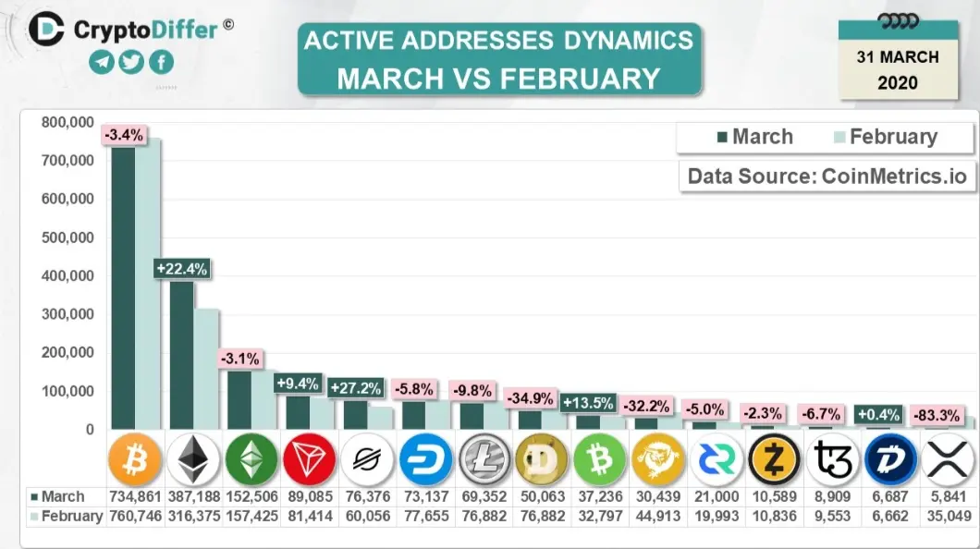Click the Dogecoin icon

click(541, 459)
